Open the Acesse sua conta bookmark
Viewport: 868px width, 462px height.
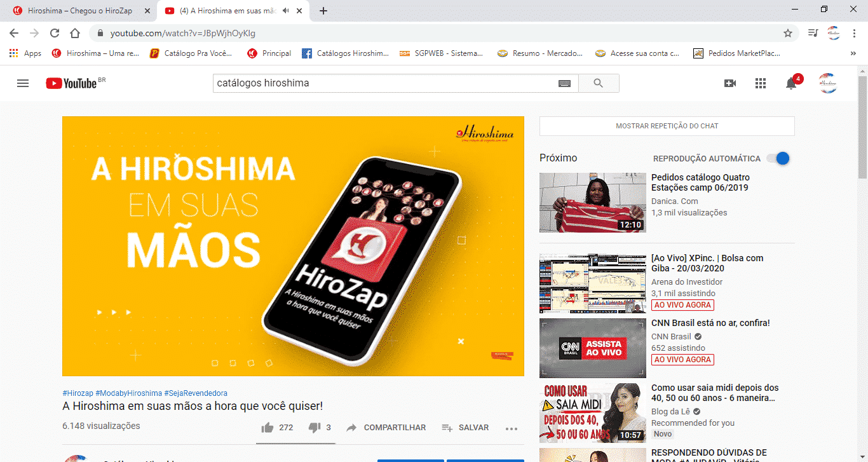[x=637, y=53]
